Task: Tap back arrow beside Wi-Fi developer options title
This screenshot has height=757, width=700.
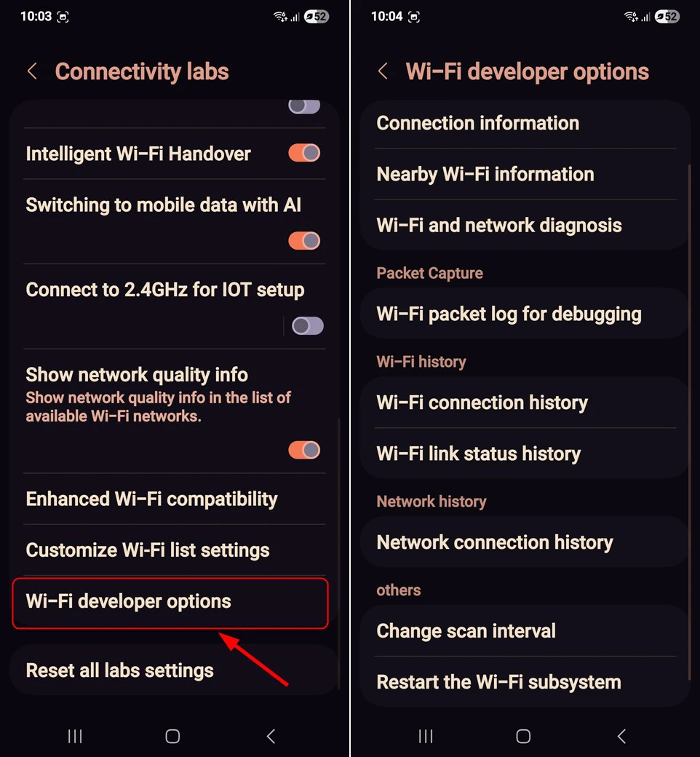Action: (x=383, y=71)
